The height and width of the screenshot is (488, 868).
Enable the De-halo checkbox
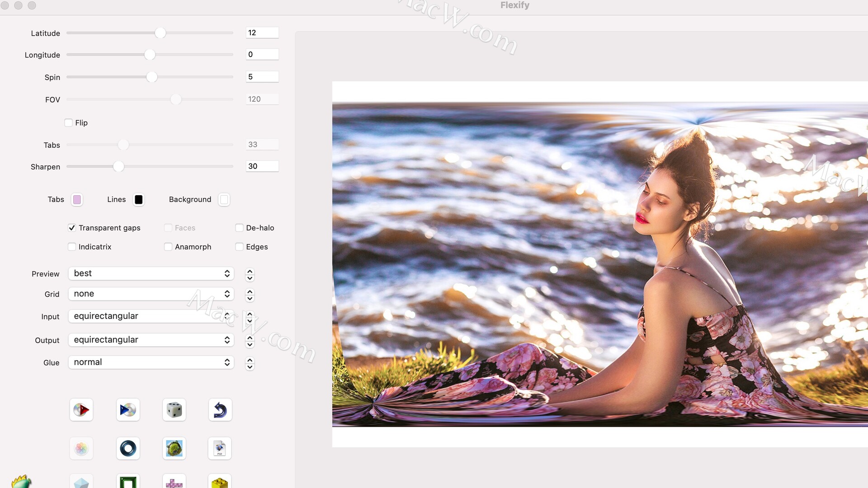240,228
